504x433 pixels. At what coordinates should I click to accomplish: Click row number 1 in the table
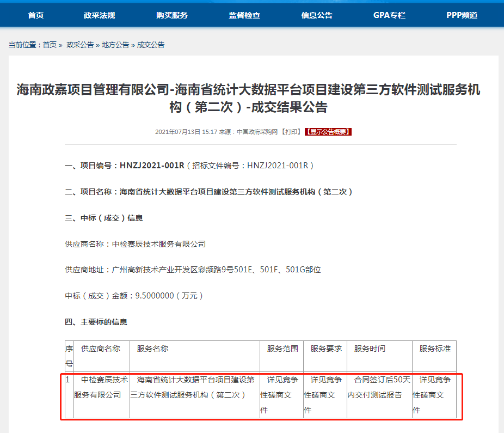point(69,395)
